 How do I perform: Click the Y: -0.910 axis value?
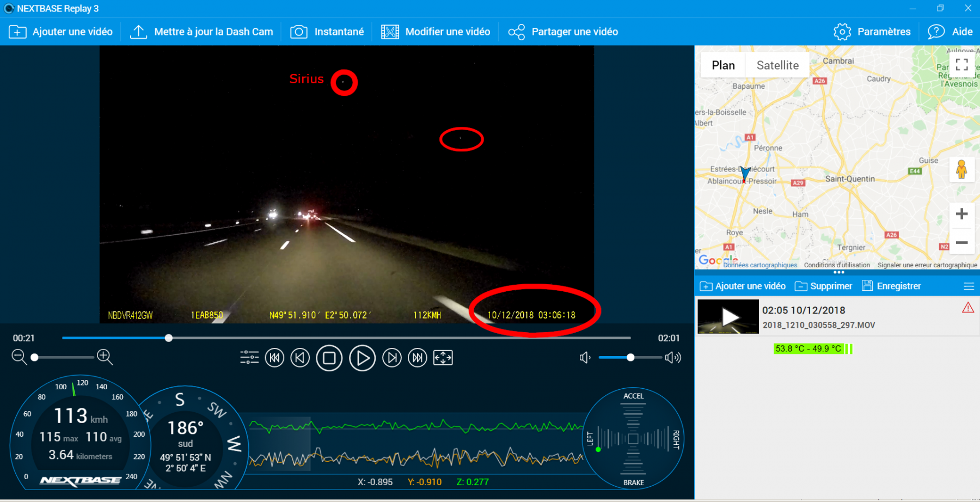425,482
